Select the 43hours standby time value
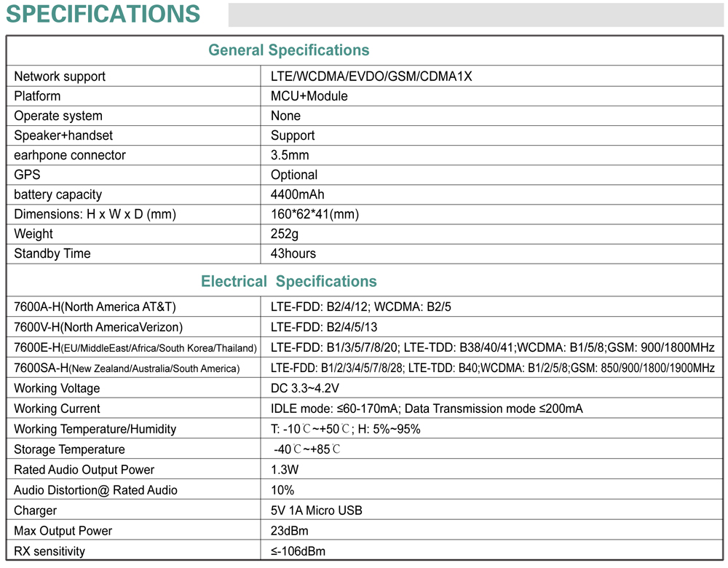Screen dimensions: 728x568 point(293,253)
